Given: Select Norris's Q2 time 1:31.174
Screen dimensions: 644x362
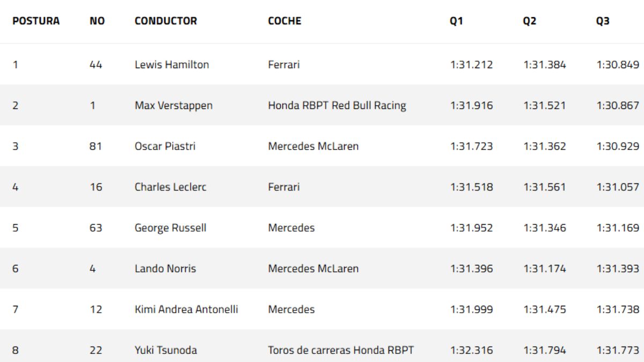Looking at the screenshot, I should click(x=544, y=269).
